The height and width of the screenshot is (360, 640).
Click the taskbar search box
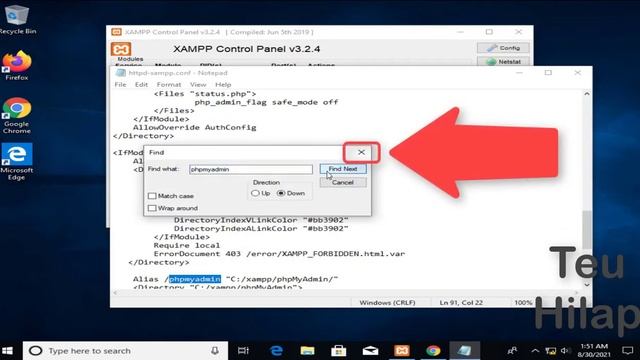(x=125, y=351)
